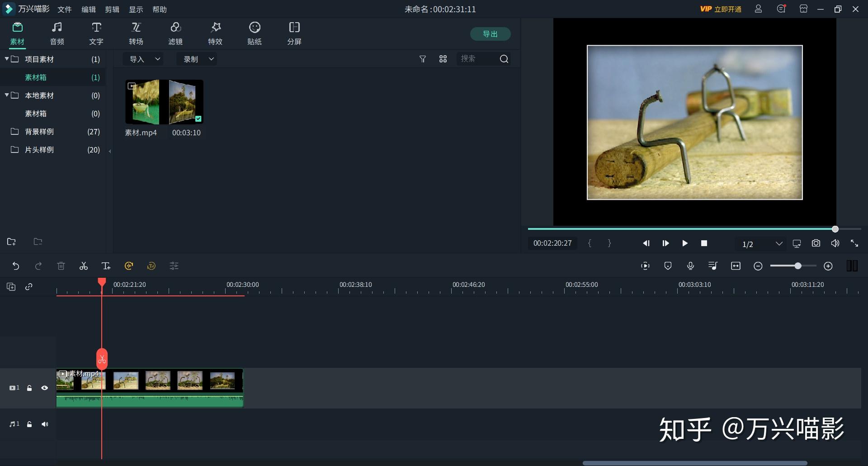Click the preview progress bar handle
868x466 pixels.
(x=835, y=229)
